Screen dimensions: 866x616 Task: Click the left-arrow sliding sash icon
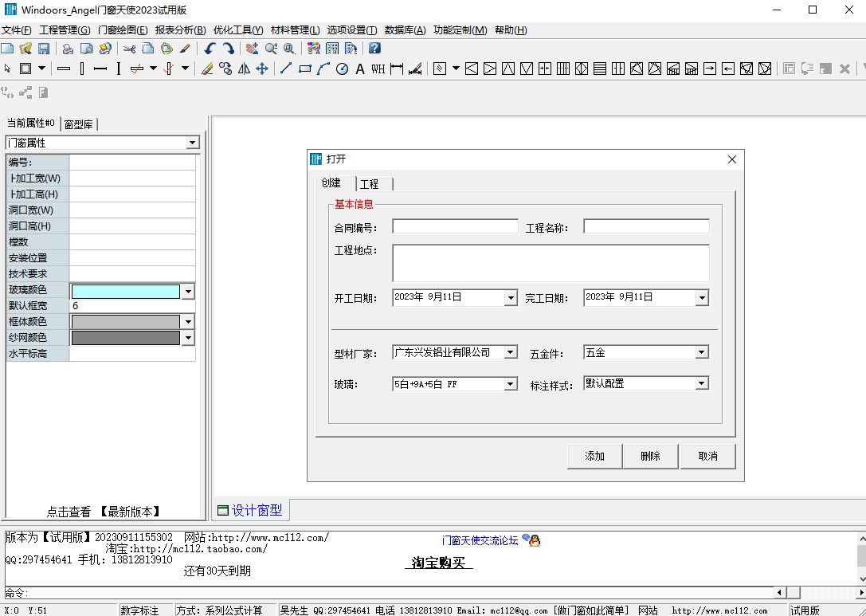point(728,69)
